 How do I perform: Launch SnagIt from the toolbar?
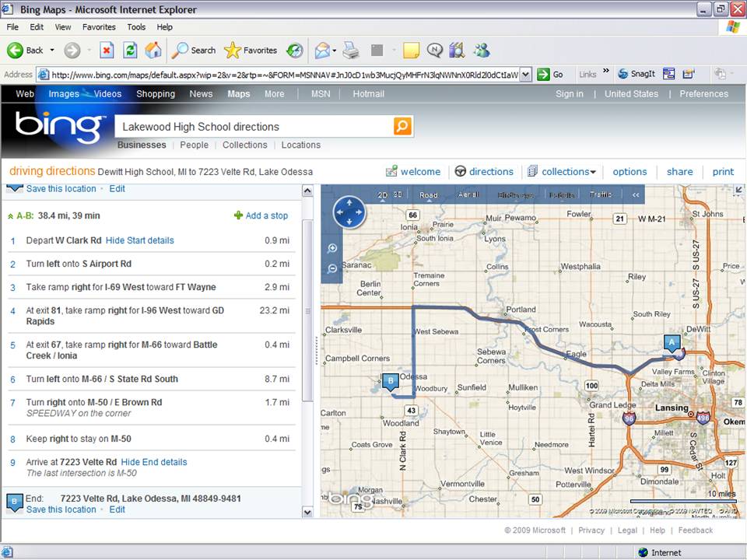(637, 74)
